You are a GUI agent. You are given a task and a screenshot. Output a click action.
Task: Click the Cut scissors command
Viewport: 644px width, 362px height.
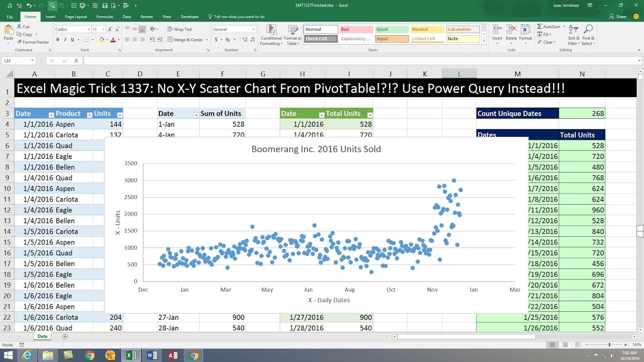[23, 27]
